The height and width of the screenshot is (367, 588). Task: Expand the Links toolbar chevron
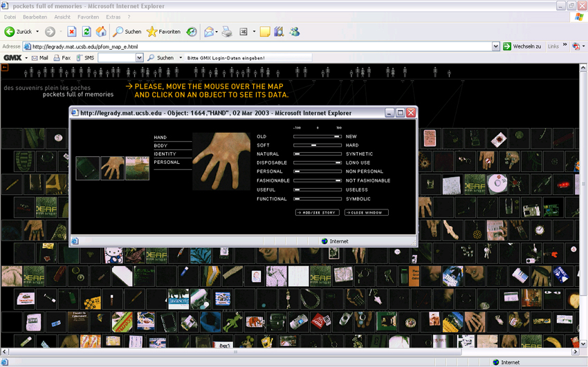(564, 45)
